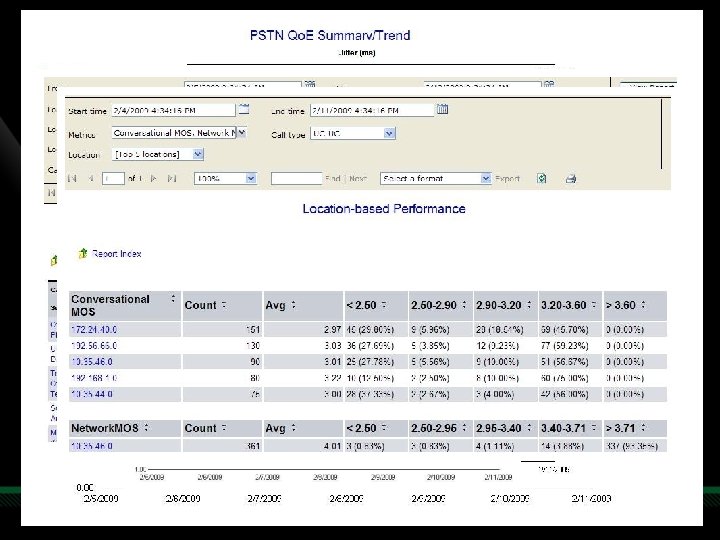Open the 100% zoom dropdown
The width and height of the screenshot is (720, 540).
coord(251,179)
